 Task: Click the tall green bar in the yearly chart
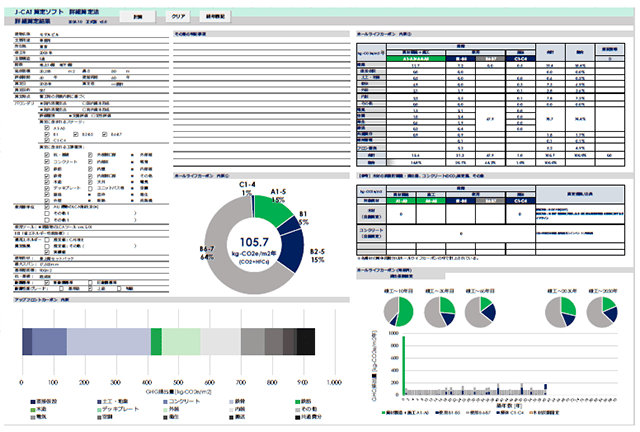tap(404, 365)
